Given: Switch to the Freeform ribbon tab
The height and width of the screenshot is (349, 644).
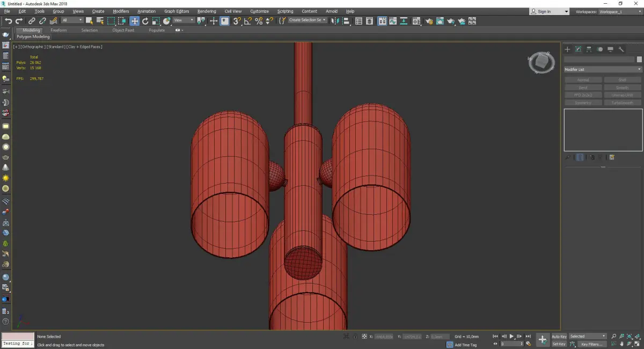Looking at the screenshot, I should 58,30.
